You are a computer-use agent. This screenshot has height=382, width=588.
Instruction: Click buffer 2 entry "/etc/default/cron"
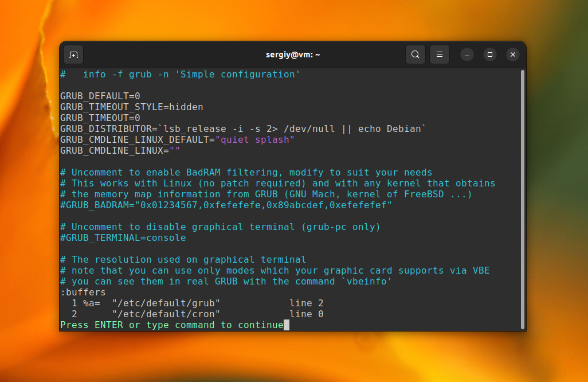[166, 314]
